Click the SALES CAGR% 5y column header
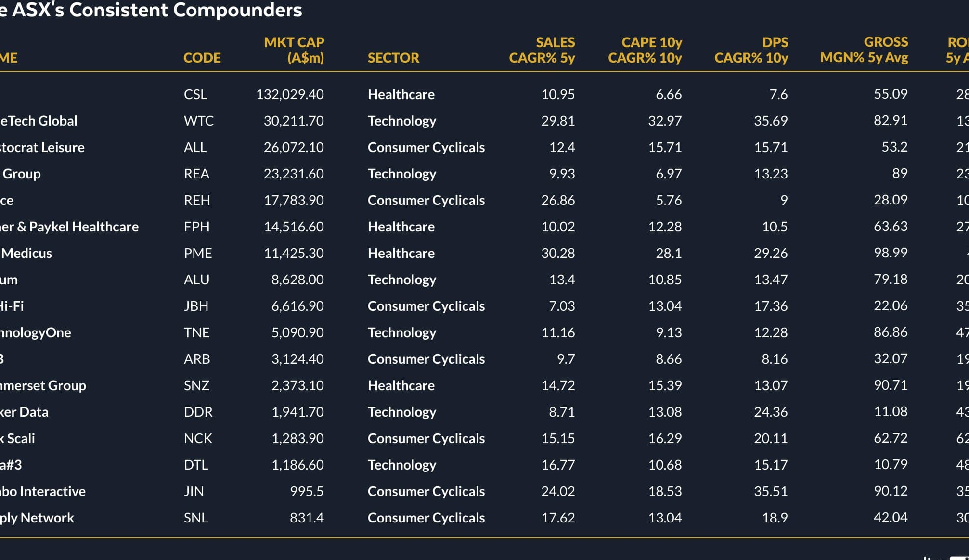The height and width of the screenshot is (560, 969). [542, 50]
